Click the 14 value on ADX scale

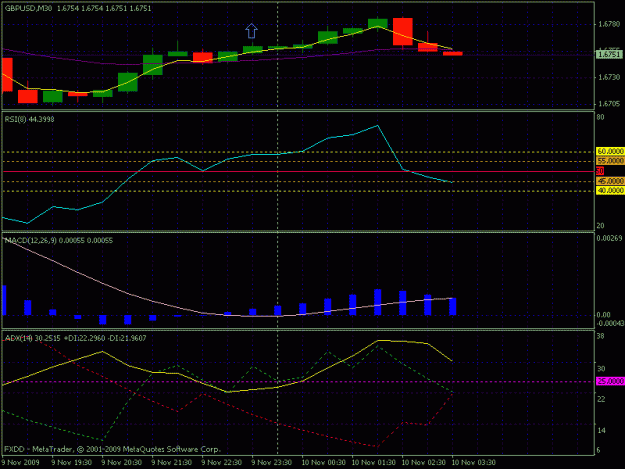[x=601, y=430]
